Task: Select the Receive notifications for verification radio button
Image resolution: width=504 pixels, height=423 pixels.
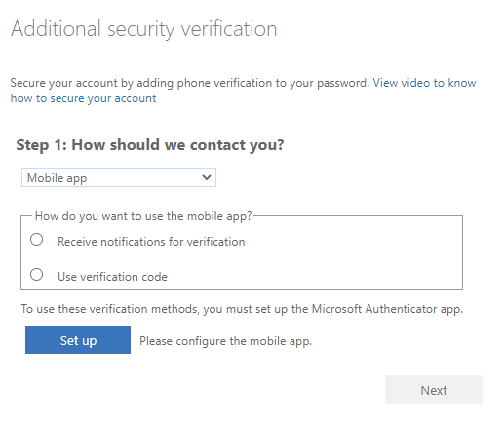Action: [36, 240]
